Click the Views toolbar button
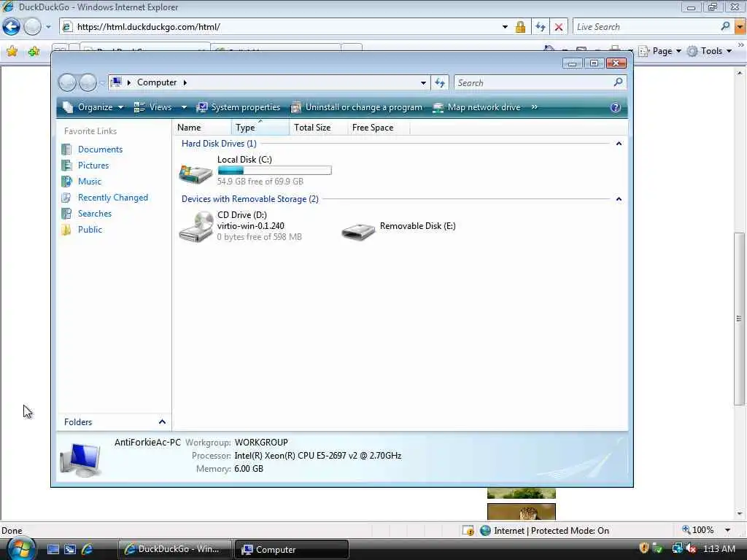This screenshot has width=747, height=560. point(152,107)
